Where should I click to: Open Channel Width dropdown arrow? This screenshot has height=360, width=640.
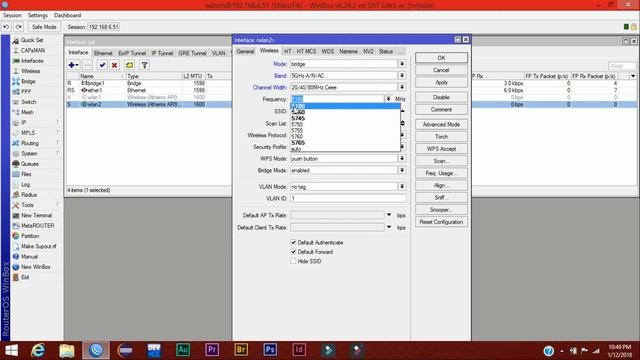pos(402,87)
